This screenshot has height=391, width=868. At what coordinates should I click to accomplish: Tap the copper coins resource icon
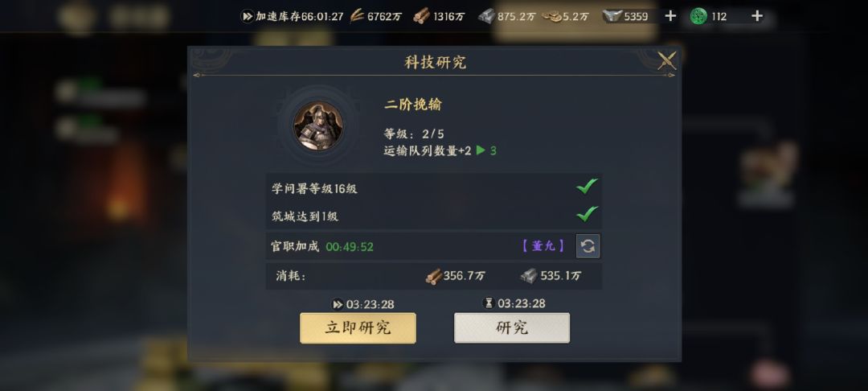(x=551, y=17)
